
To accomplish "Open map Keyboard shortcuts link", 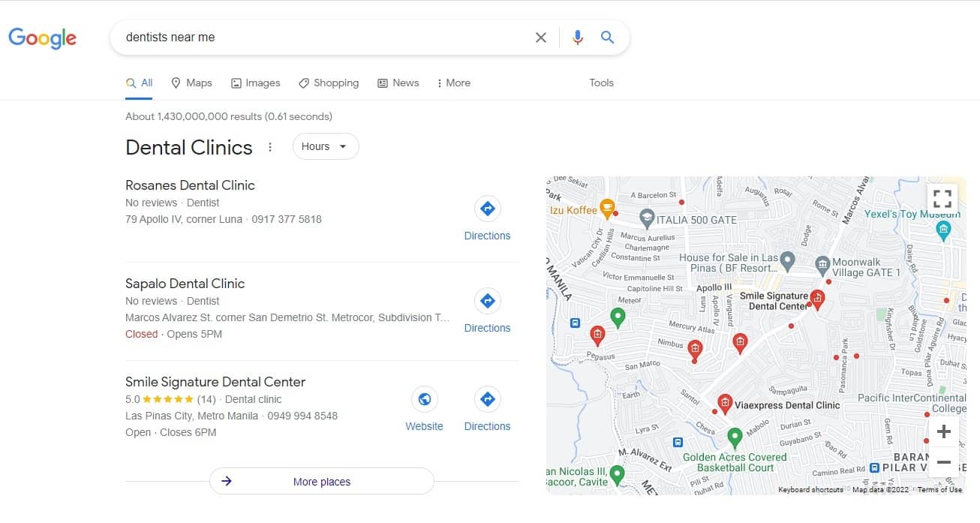I will [810, 490].
